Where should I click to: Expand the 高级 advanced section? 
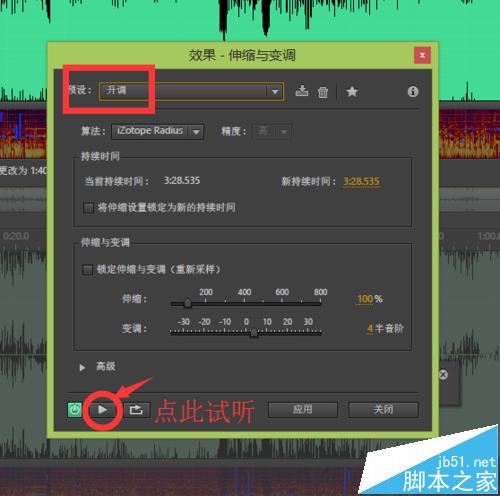tap(82, 367)
